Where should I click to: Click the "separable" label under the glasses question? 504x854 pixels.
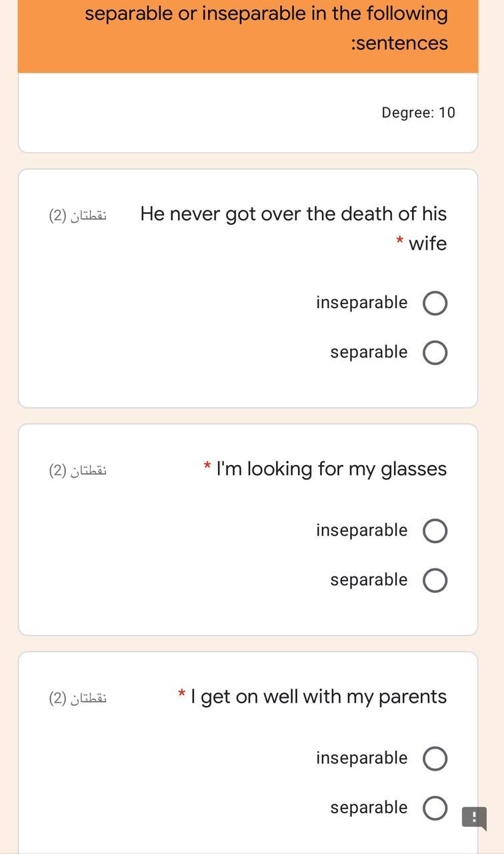pyautogui.click(x=367, y=580)
